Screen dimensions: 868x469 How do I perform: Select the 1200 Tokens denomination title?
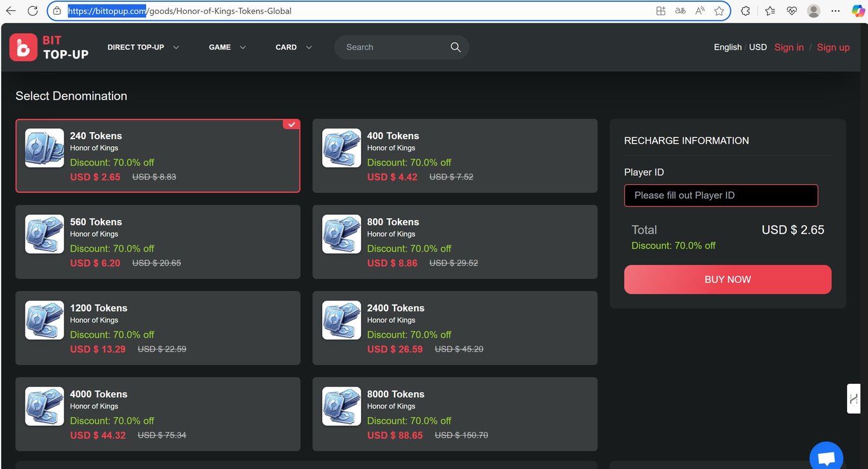[98, 308]
